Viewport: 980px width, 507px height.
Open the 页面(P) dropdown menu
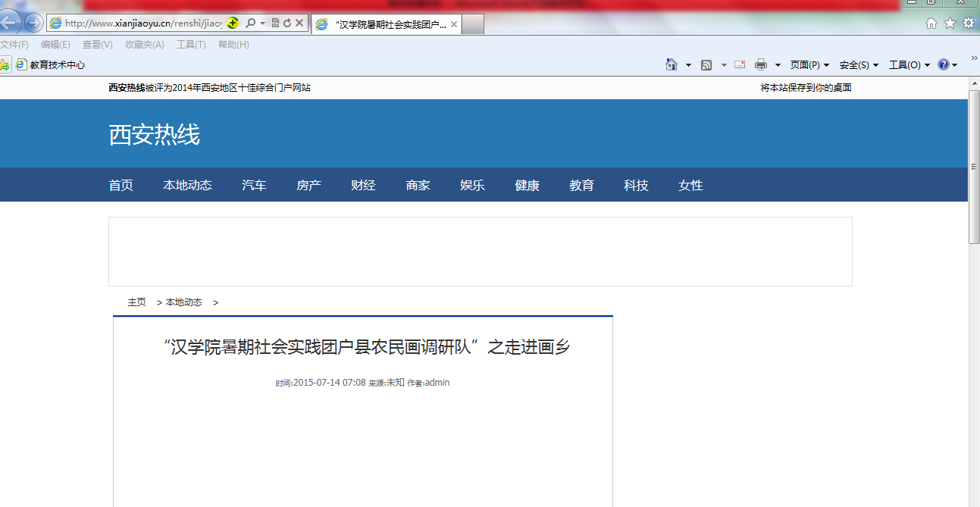coord(809,65)
